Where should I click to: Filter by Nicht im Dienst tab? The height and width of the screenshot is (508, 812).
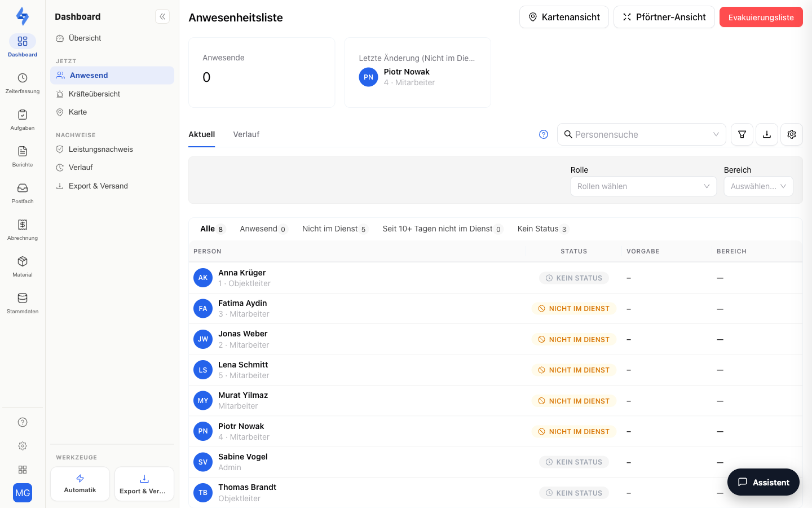point(334,229)
